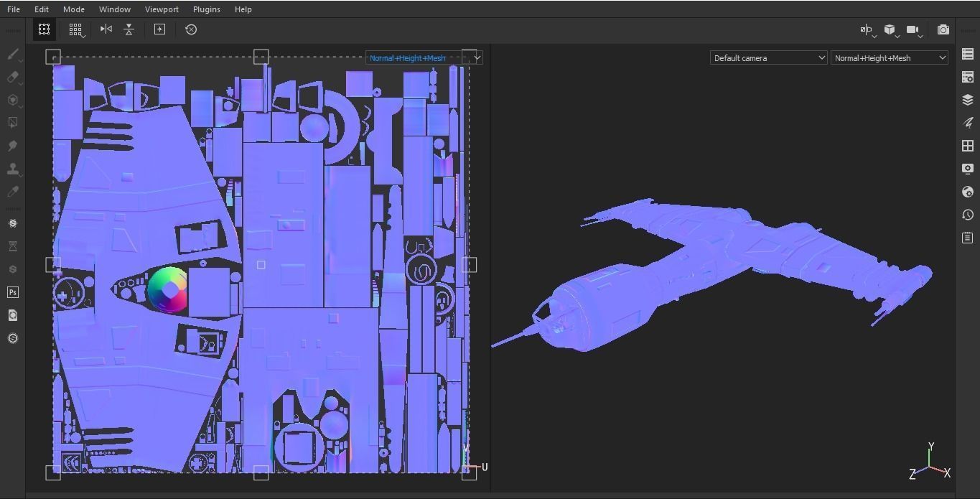This screenshot has height=499, width=980.
Task: Select the Material picker eyedropper
Action: (12, 192)
